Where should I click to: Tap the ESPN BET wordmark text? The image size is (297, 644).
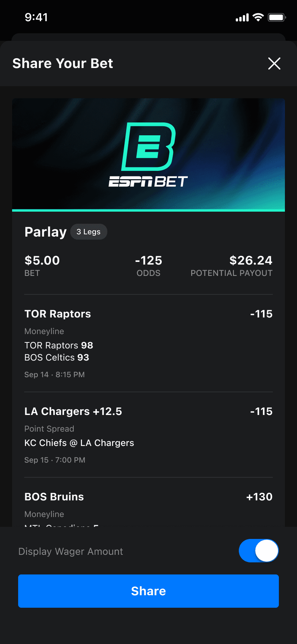pos(148,182)
